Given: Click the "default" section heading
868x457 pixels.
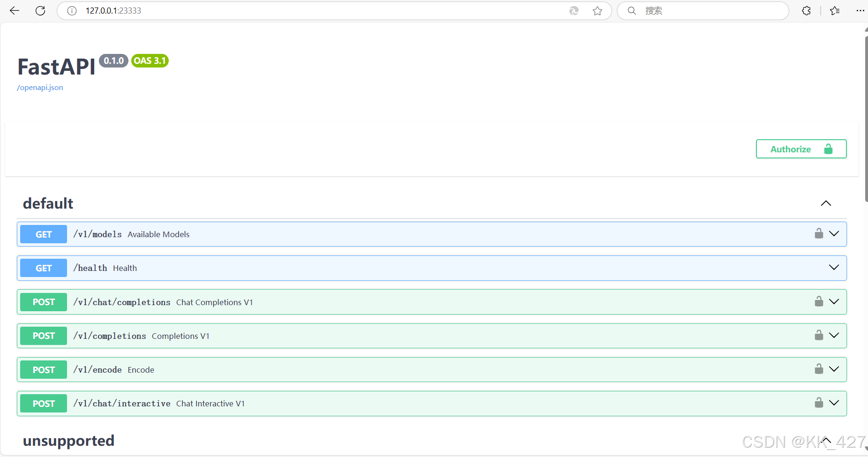Looking at the screenshot, I should [x=48, y=203].
